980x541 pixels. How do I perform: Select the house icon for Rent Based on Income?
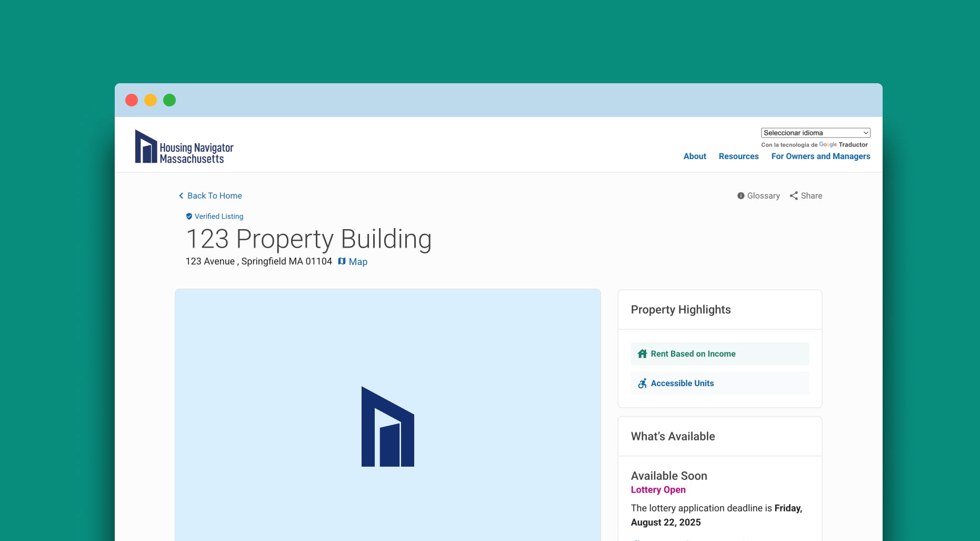click(x=642, y=354)
